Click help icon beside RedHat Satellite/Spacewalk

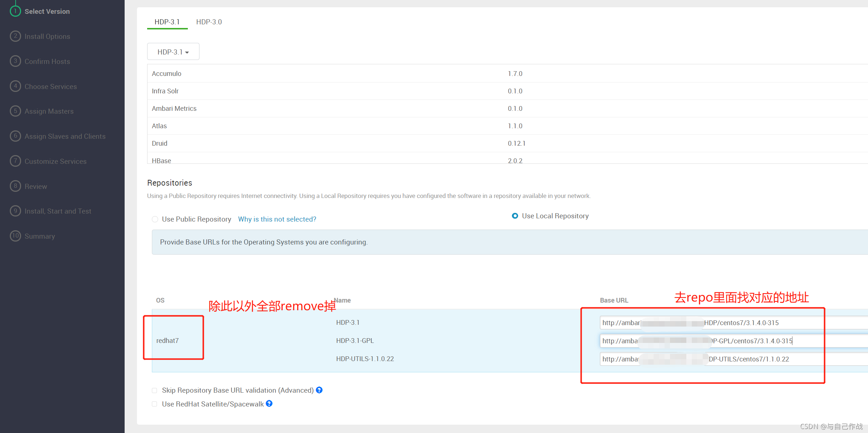coord(269,404)
